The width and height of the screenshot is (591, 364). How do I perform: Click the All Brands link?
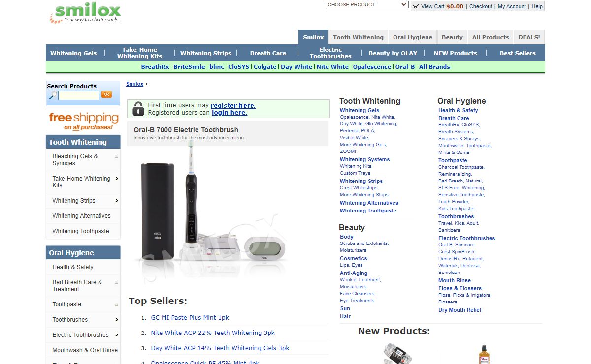pos(434,67)
